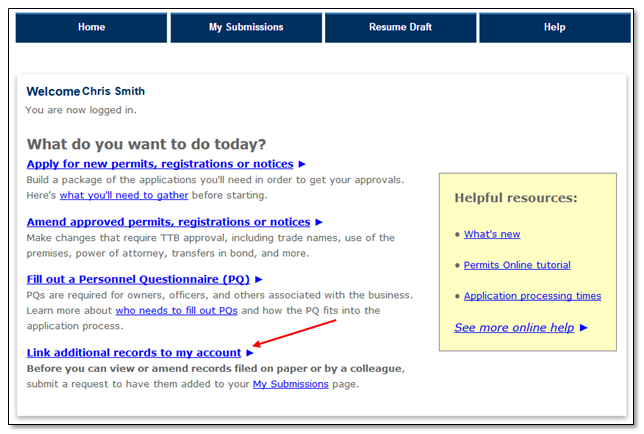This screenshot has width=644, height=434.
Task: Click arrow icon after 'Link additional records' link
Action: [x=250, y=353]
